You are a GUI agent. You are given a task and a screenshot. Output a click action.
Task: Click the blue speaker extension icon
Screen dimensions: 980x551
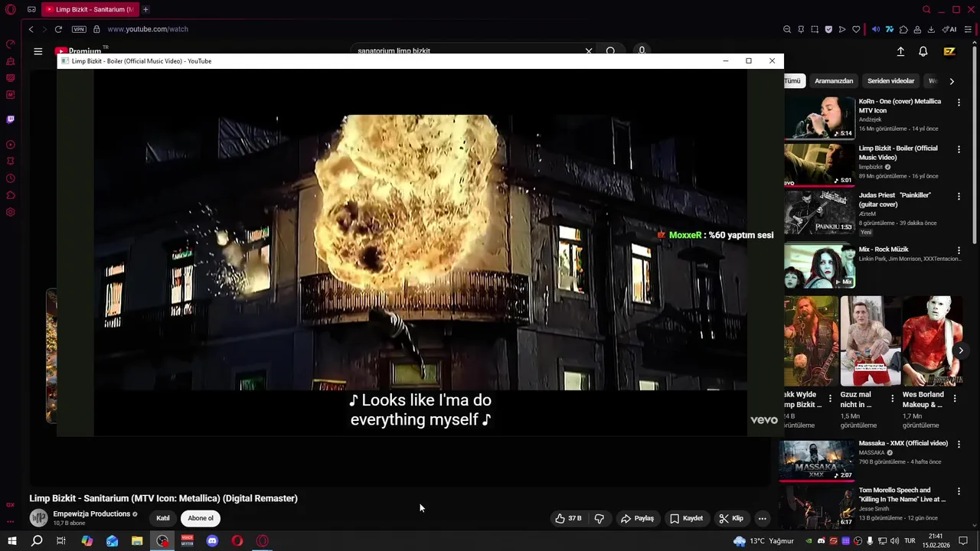click(876, 29)
